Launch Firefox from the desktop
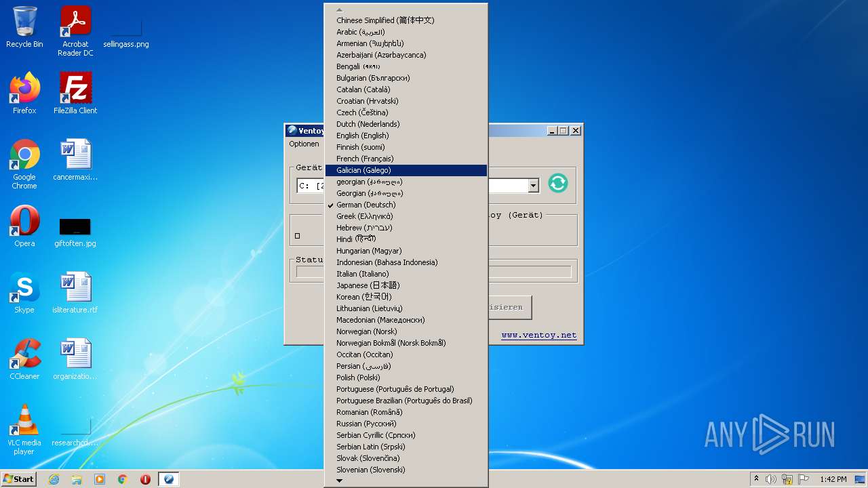 tap(24, 94)
